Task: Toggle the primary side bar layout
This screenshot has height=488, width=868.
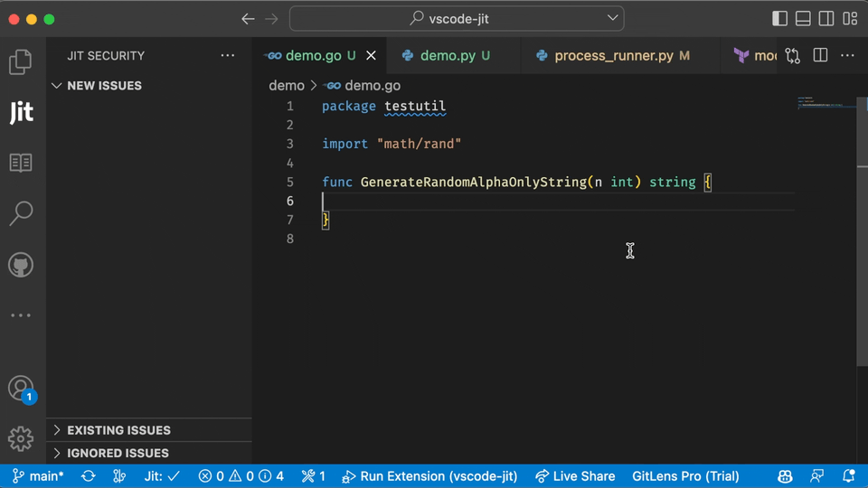Action: coord(779,18)
